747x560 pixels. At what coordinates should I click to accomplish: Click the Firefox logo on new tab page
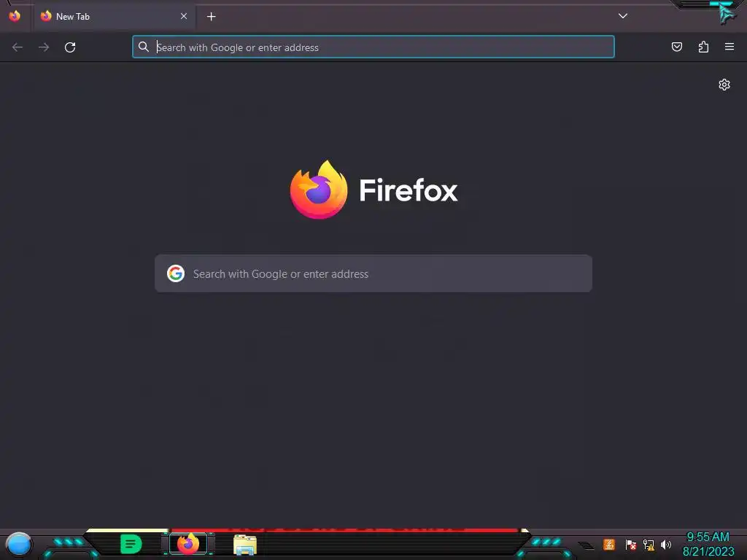[374, 190]
